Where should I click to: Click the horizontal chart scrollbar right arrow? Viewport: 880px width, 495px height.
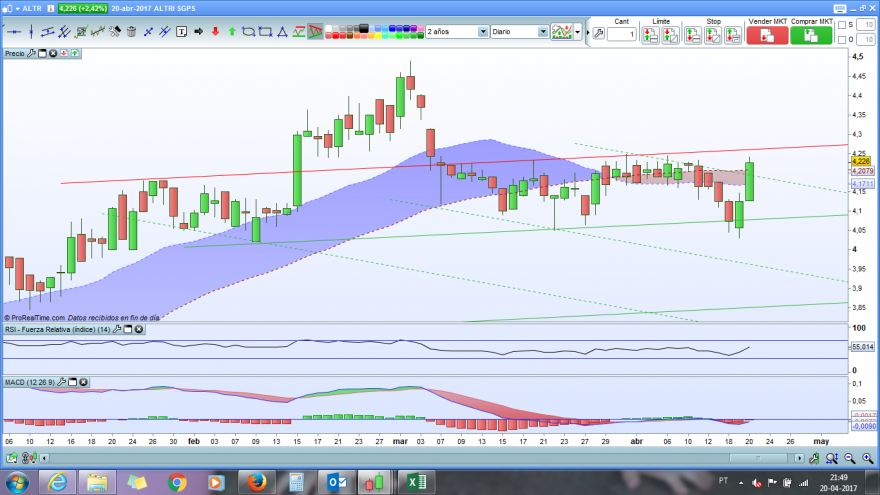799,459
